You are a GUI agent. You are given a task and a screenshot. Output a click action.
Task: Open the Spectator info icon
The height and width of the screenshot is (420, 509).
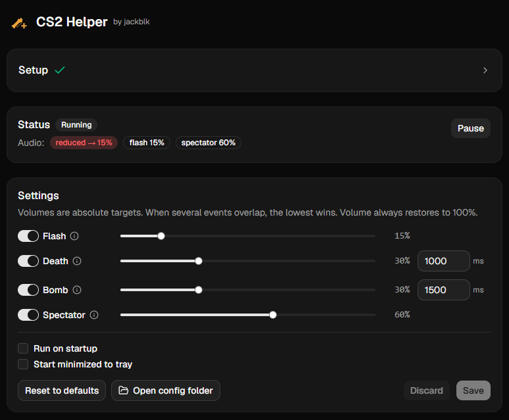pos(94,315)
